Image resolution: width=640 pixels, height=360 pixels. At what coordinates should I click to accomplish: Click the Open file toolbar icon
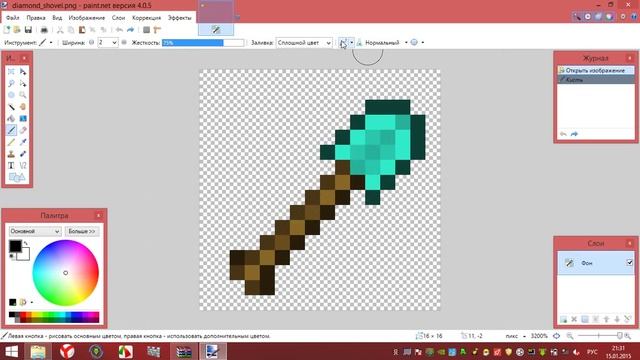17,30
